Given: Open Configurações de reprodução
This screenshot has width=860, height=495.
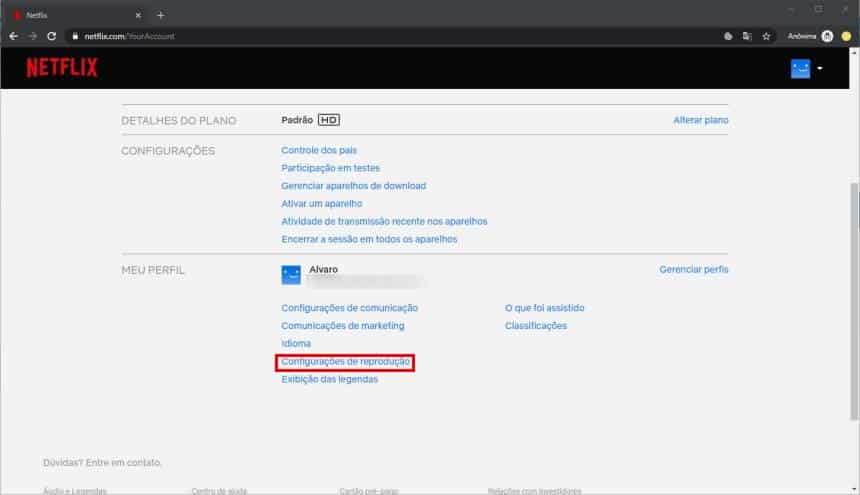Looking at the screenshot, I should (345, 362).
